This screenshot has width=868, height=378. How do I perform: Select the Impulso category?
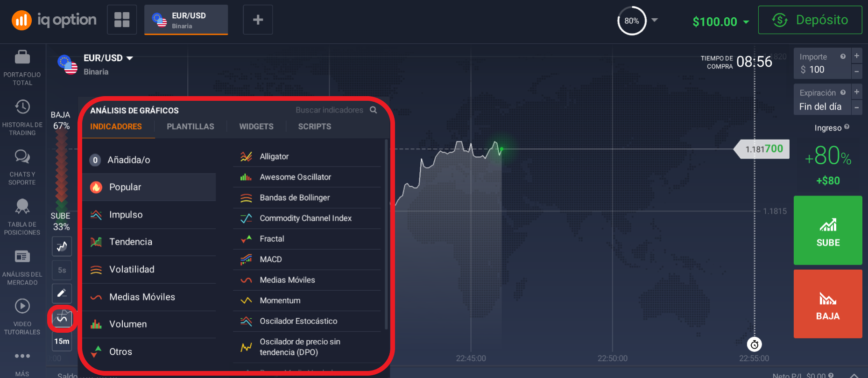[149, 215]
